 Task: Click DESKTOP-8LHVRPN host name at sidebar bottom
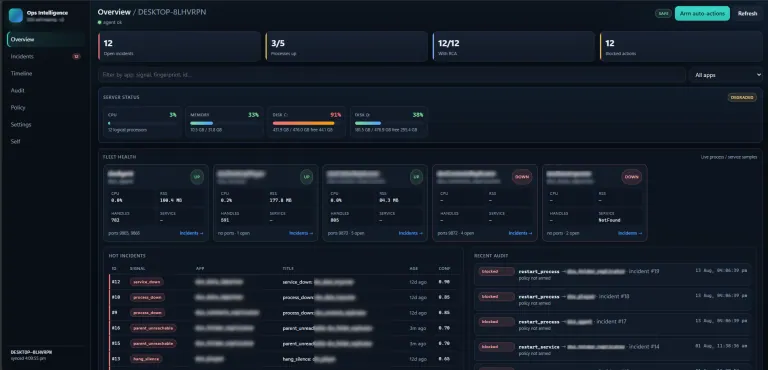(31, 352)
